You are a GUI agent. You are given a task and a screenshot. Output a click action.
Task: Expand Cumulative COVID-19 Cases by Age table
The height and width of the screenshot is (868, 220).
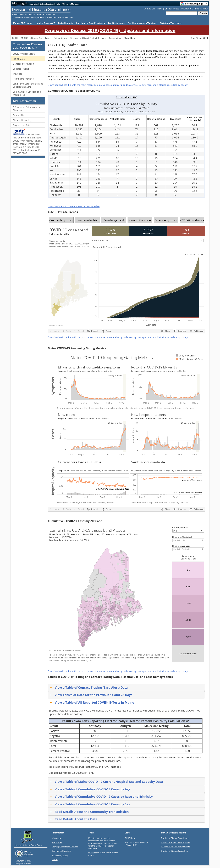(92, 789)
